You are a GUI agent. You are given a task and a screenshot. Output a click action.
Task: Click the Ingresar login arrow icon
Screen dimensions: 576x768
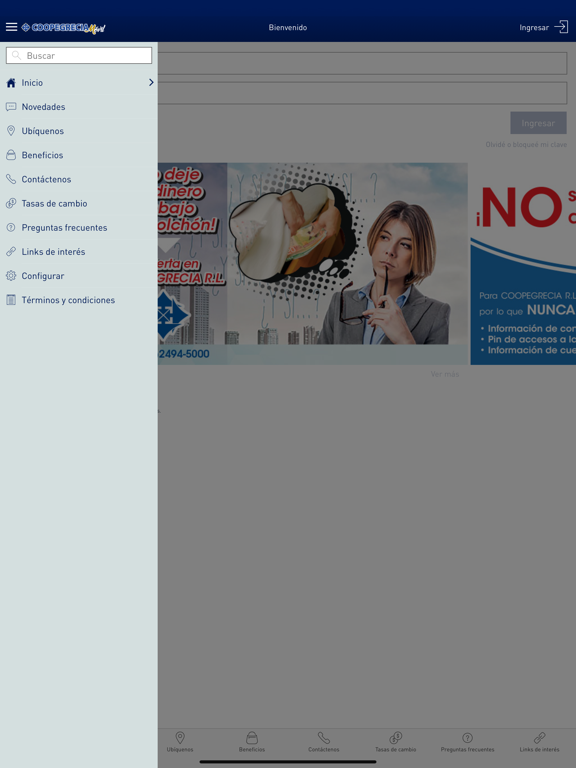pos(561,27)
